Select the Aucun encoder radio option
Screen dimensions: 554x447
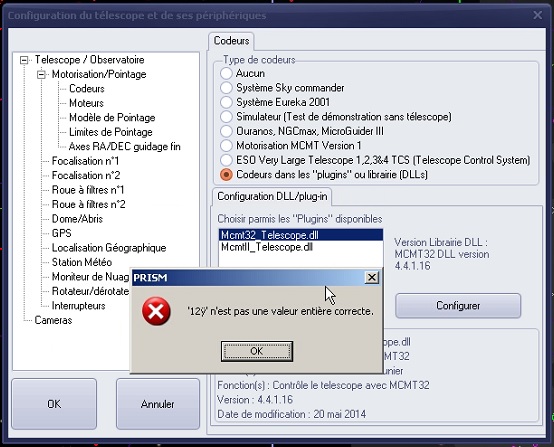(x=226, y=73)
